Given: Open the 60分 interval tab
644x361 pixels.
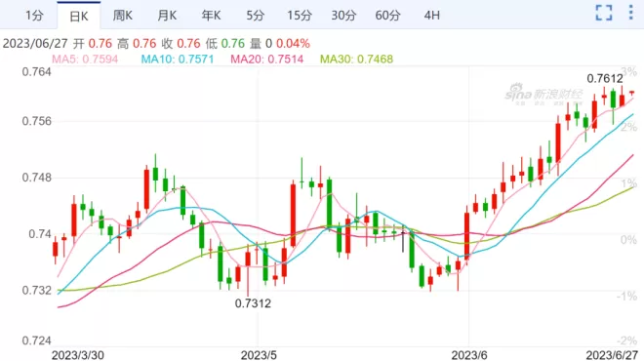Looking at the screenshot, I should 387,16.
